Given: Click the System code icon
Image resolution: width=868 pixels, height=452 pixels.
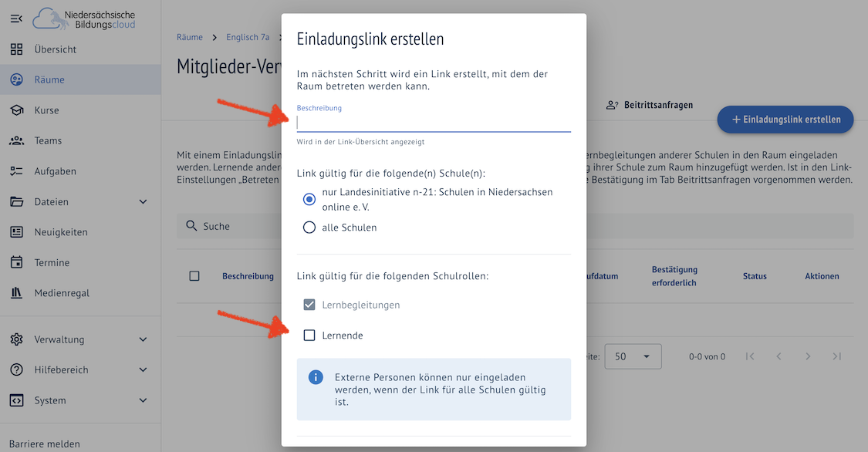Looking at the screenshot, I should pos(17,400).
